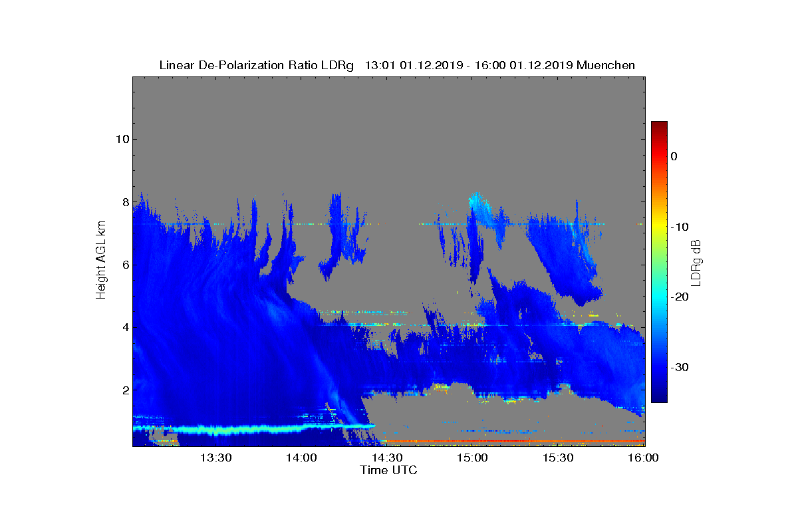798x532 pixels.
Task: Click the 'Height AGL km' axis label
Action: (101, 261)
